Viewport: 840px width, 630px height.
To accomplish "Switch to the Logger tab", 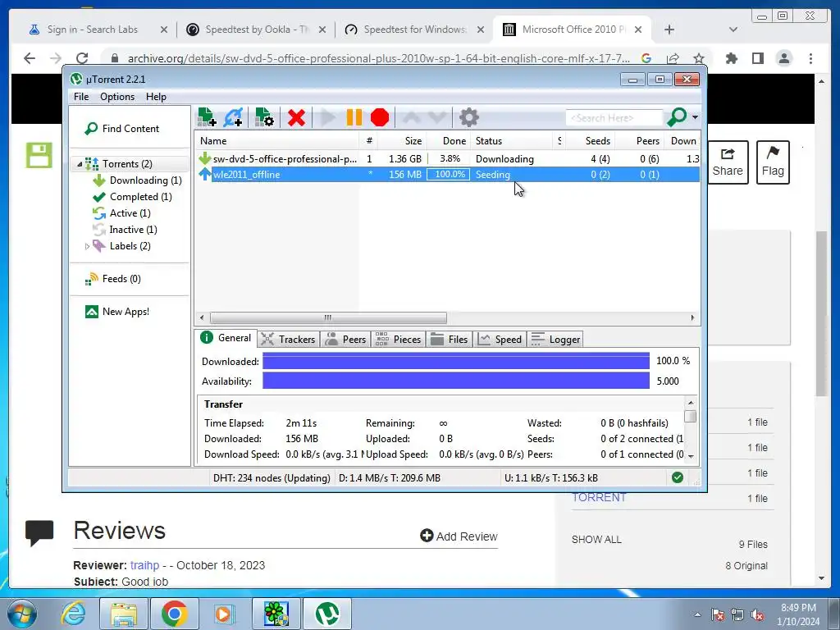I will pyautogui.click(x=555, y=339).
